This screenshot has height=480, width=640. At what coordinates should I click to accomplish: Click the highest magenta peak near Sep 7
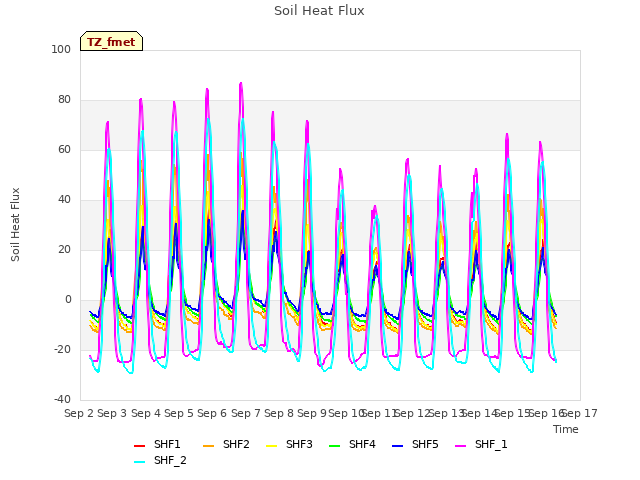241,83
